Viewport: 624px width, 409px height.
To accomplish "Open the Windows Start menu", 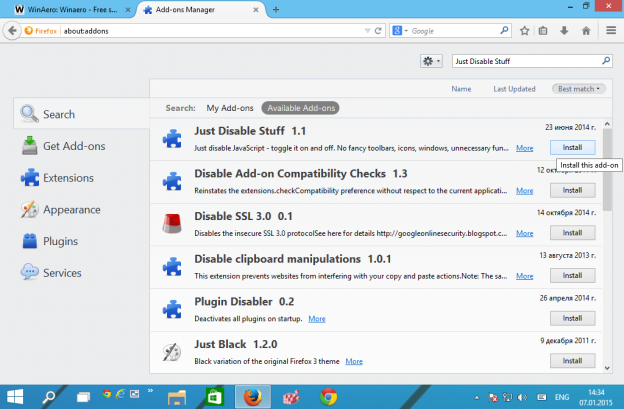I will (15, 397).
